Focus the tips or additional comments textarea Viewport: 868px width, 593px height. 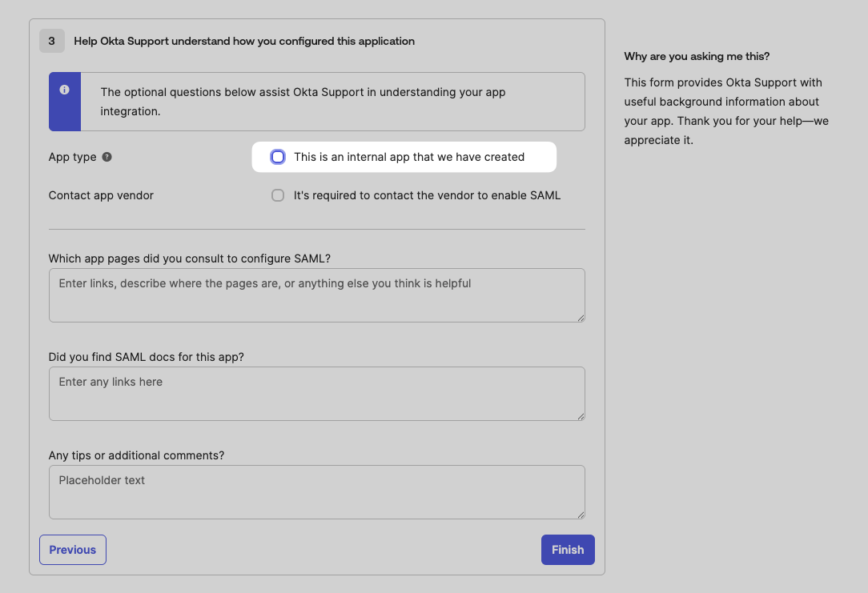pyautogui.click(x=316, y=492)
